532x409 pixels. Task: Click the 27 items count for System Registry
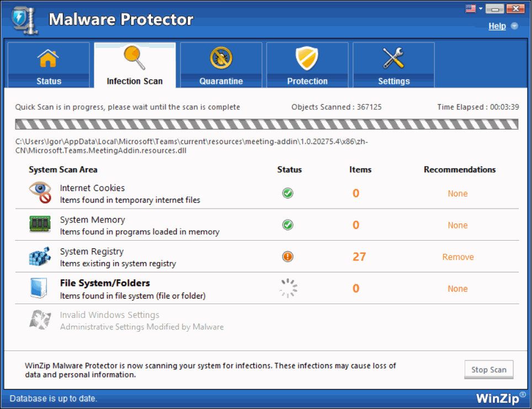pyautogui.click(x=359, y=257)
